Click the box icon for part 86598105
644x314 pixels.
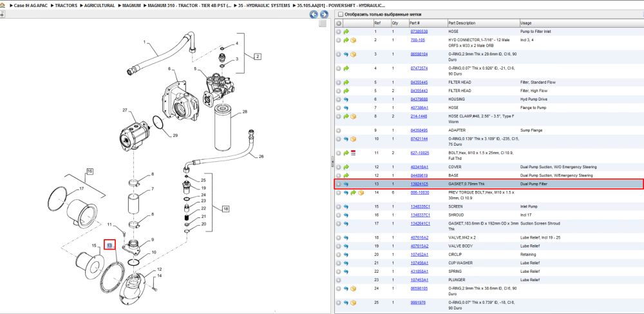point(353,288)
